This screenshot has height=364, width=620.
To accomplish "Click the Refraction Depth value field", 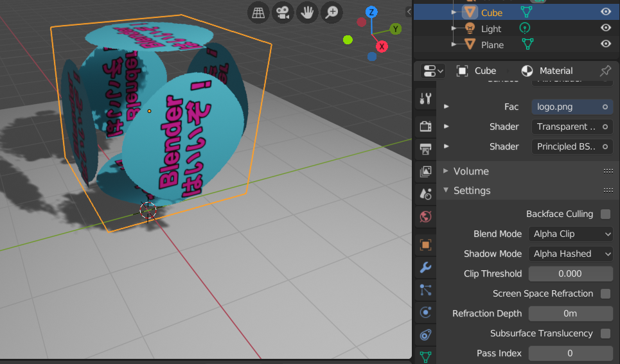I will (x=571, y=313).
